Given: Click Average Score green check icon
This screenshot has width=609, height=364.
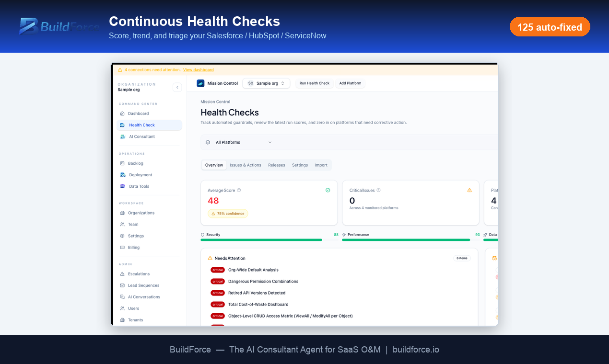Looking at the screenshot, I should click(x=328, y=190).
